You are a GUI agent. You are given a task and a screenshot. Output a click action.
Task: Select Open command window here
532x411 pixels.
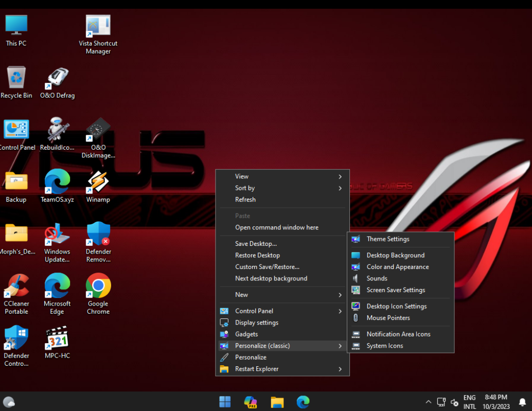pyautogui.click(x=282, y=227)
